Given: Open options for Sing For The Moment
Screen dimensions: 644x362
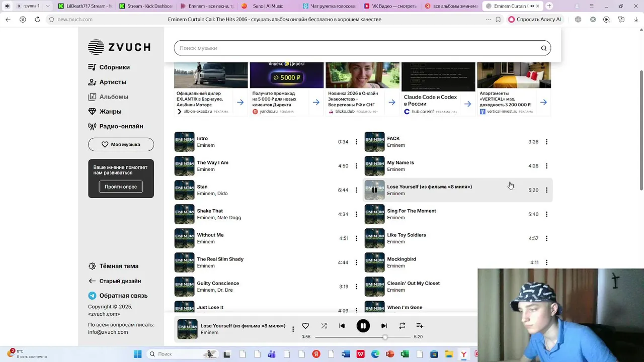Looking at the screenshot, I should point(546,214).
